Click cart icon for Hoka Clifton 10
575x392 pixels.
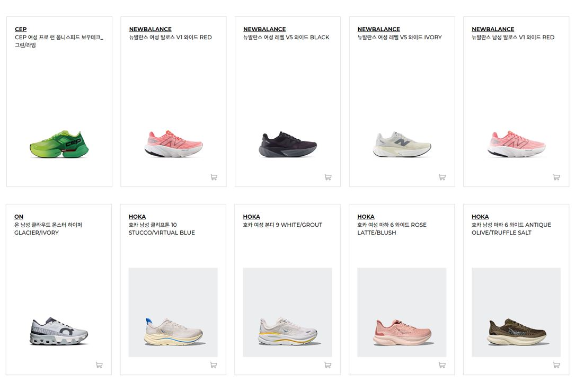(x=214, y=365)
